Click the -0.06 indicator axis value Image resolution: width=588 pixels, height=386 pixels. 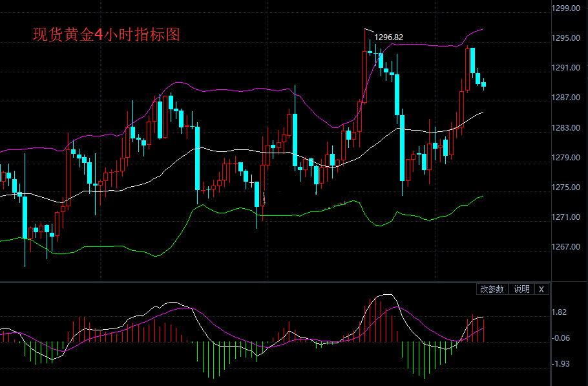(561, 338)
